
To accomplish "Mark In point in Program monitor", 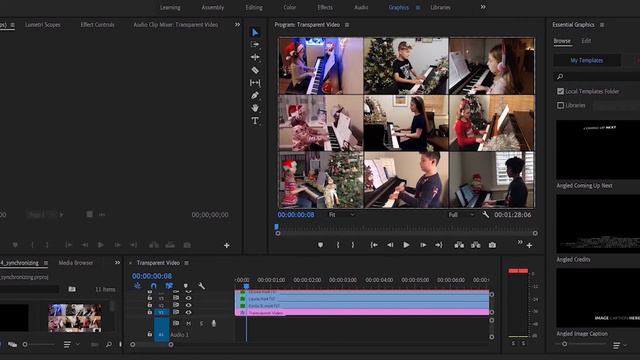I will coord(338,245).
